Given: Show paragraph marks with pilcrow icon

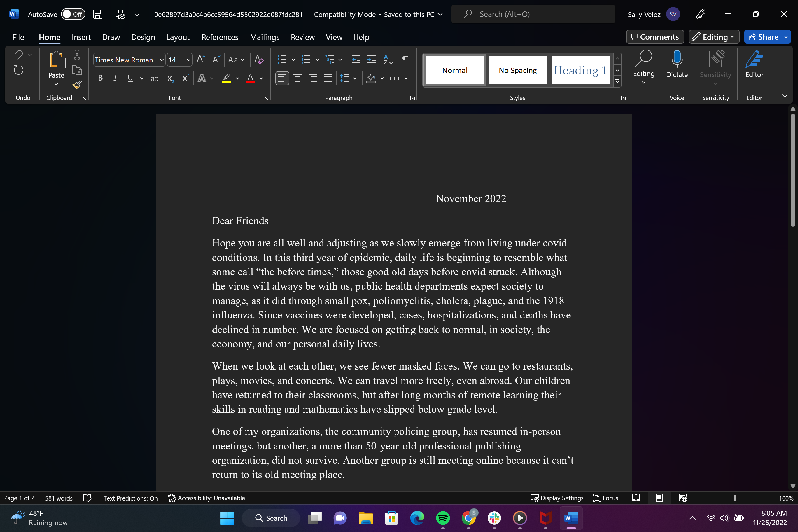Looking at the screenshot, I should tap(405, 60).
